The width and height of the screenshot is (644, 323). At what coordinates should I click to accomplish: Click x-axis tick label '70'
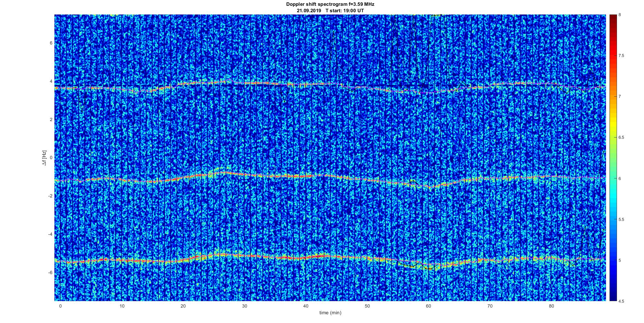click(x=490, y=306)
